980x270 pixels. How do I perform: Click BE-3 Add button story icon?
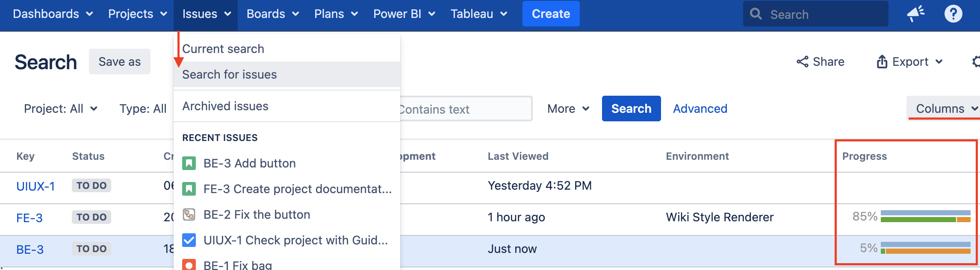coord(189,163)
